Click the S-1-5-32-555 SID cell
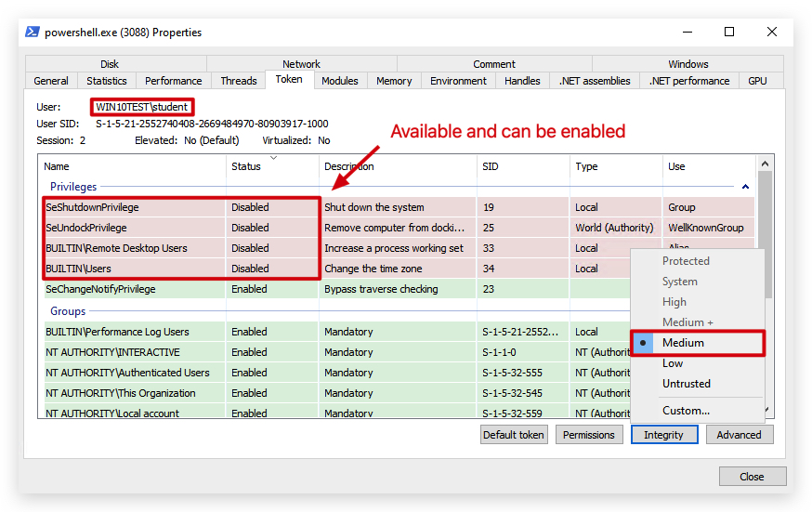 pos(512,373)
